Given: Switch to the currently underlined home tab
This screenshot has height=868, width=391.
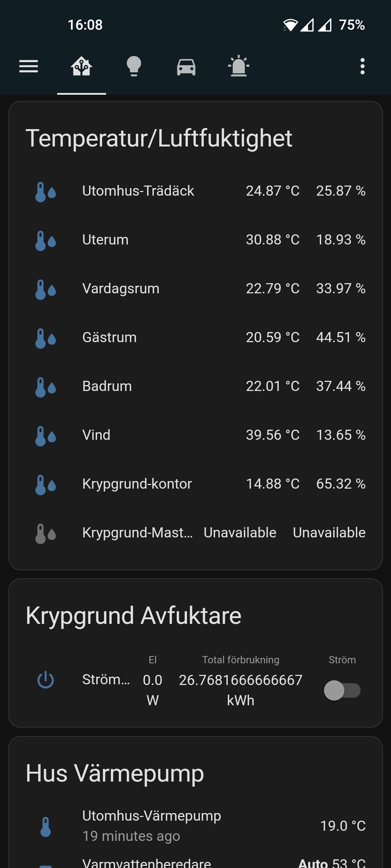Looking at the screenshot, I should click(82, 66).
